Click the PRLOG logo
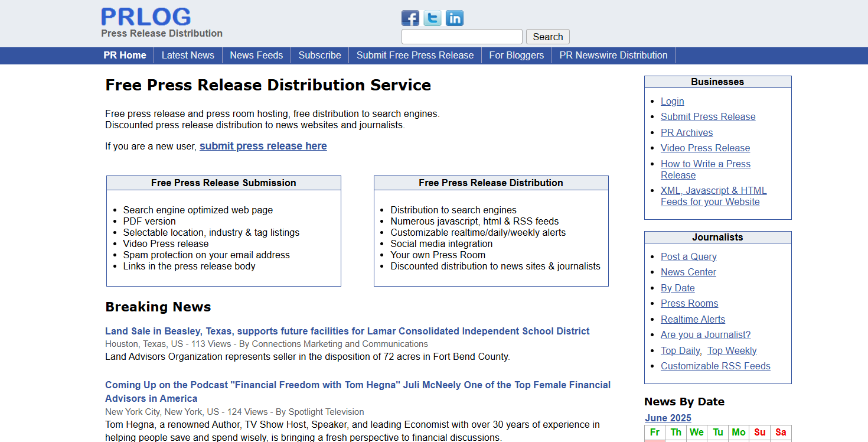This screenshot has width=868, height=442. (146, 17)
